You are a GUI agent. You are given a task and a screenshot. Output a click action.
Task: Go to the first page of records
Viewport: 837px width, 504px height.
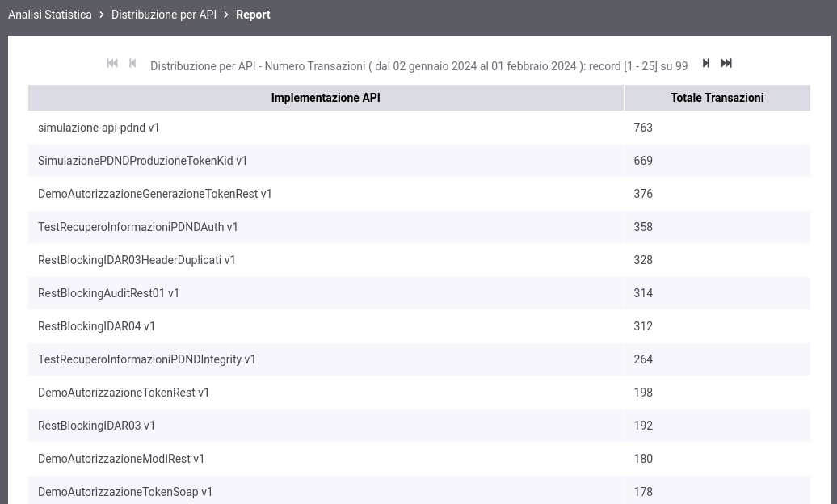point(112,64)
